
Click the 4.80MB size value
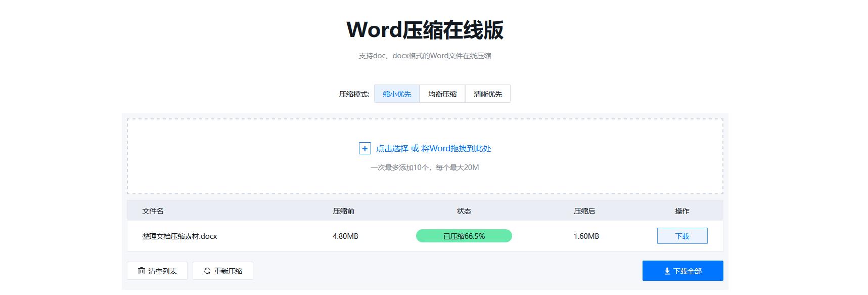click(345, 236)
